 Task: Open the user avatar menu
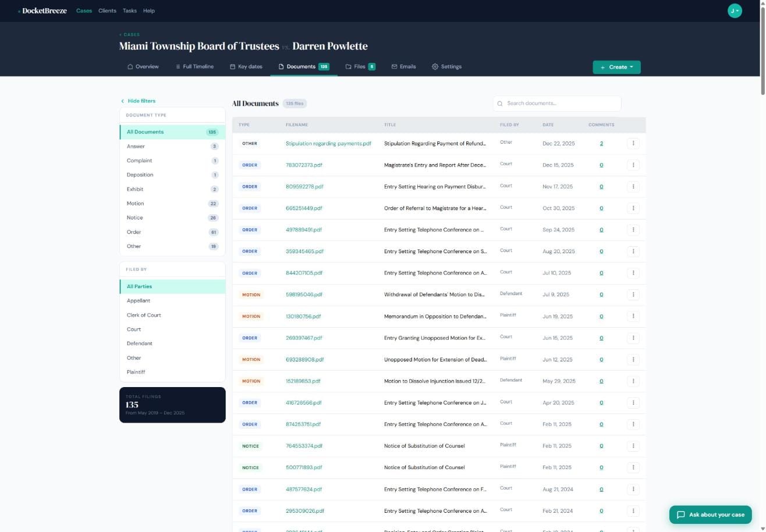(x=735, y=10)
